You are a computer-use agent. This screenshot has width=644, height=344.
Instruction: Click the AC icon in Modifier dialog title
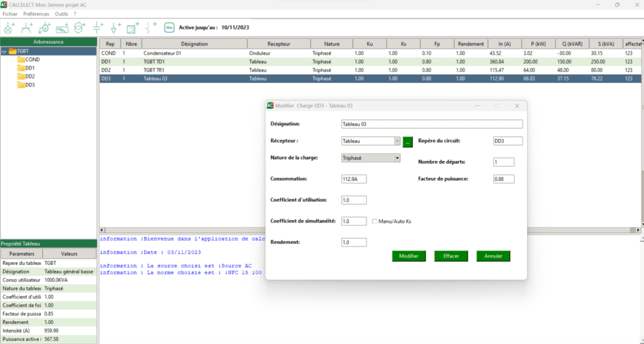click(x=270, y=106)
